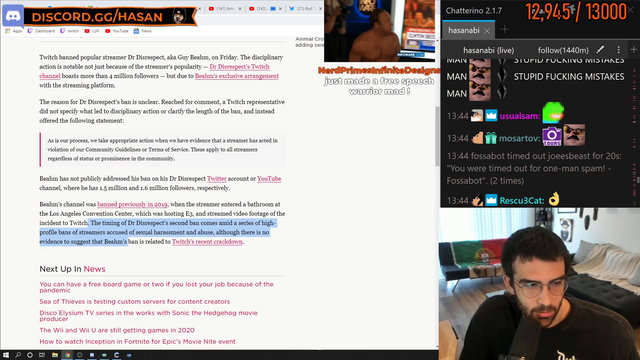Open usualsam's user card
The width and height of the screenshot is (640, 360).
coord(520,116)
